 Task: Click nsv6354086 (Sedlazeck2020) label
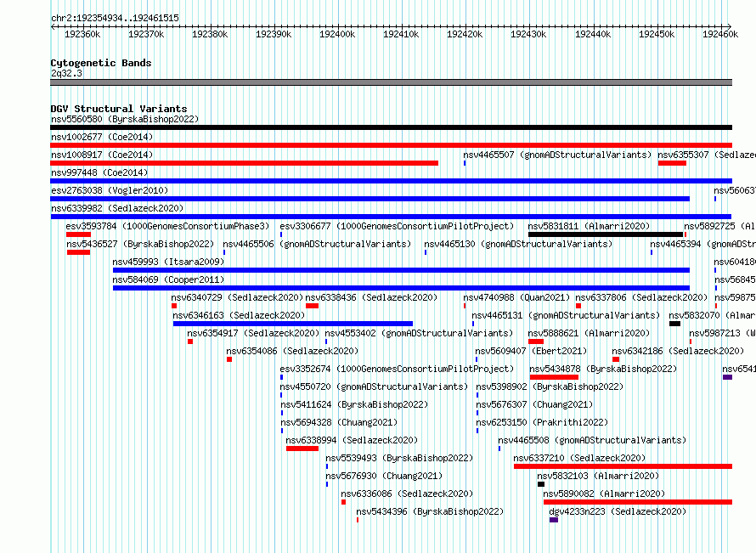(292, 351)
